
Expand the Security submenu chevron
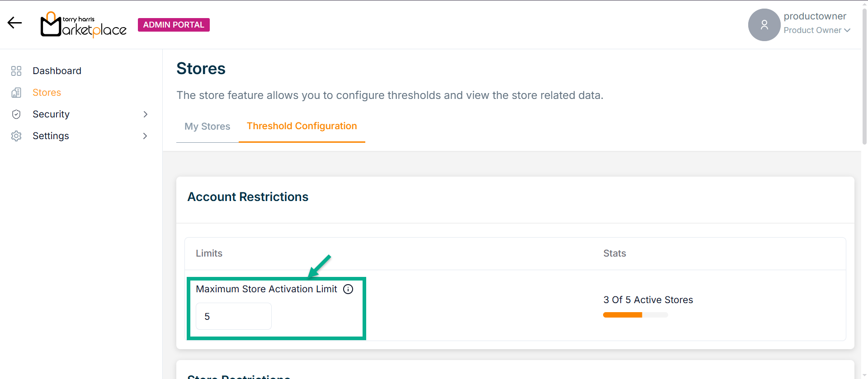point(145,114)
